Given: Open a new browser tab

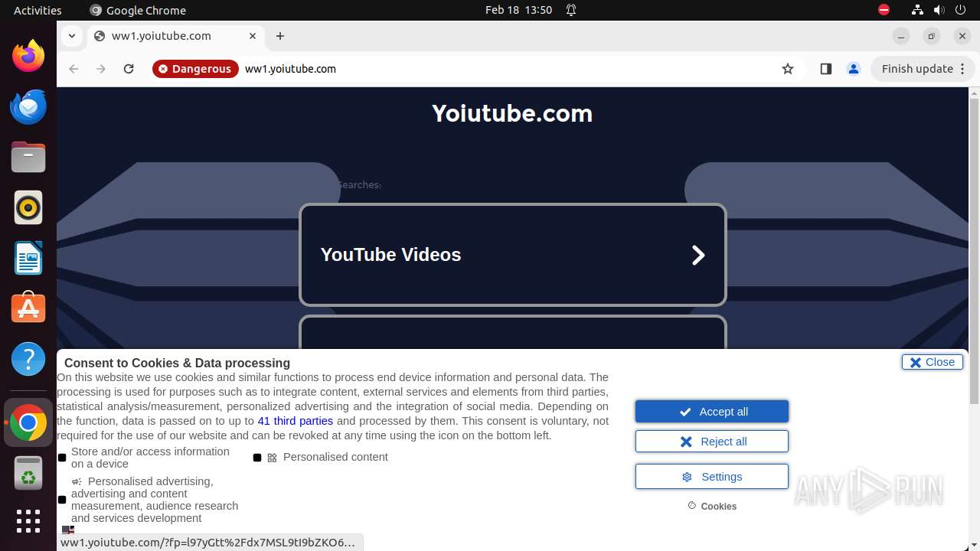Looking at the screenshot, I should [280, 36].
